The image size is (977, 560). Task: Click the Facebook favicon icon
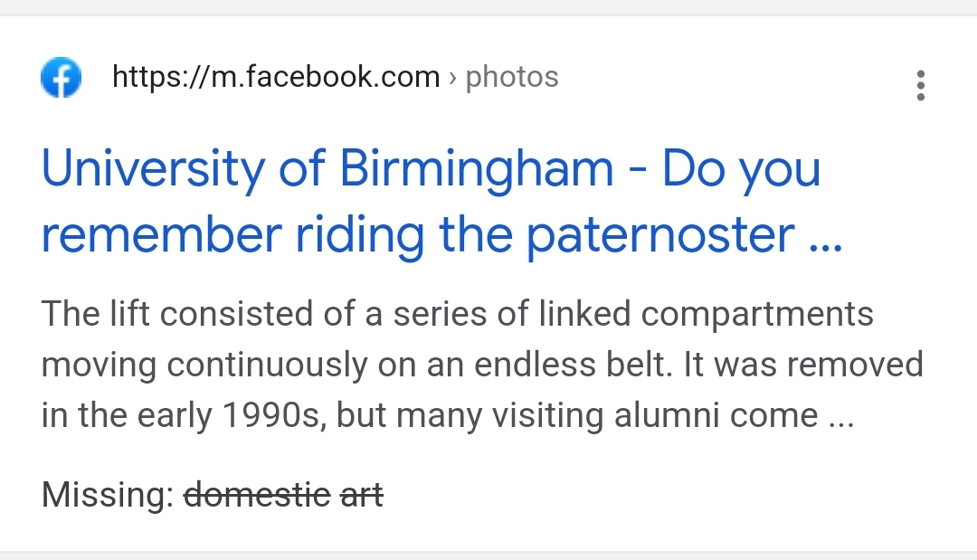[x=62, y=79]
